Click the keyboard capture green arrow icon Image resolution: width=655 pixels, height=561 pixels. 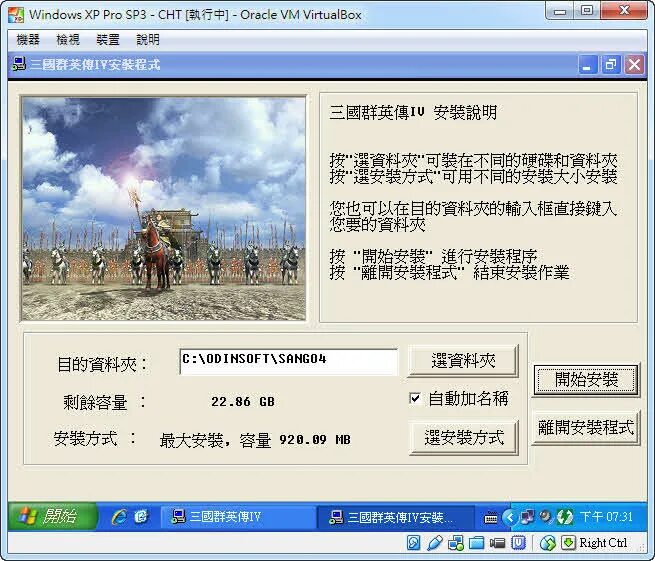[568, 543]
